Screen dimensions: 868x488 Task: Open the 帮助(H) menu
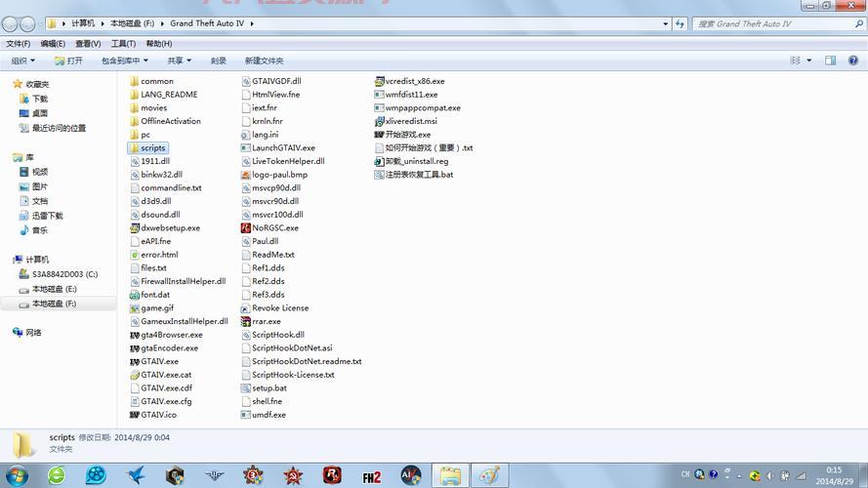[x=159, y=44]
